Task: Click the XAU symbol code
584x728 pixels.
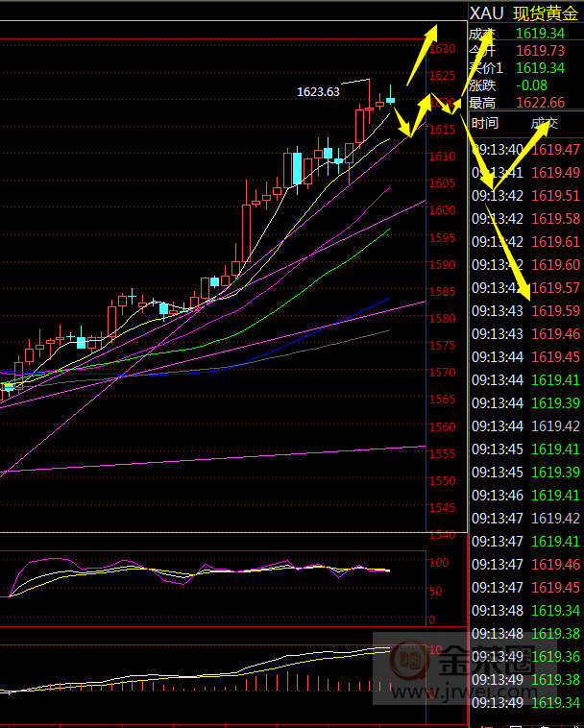Action: coord(487,13)
